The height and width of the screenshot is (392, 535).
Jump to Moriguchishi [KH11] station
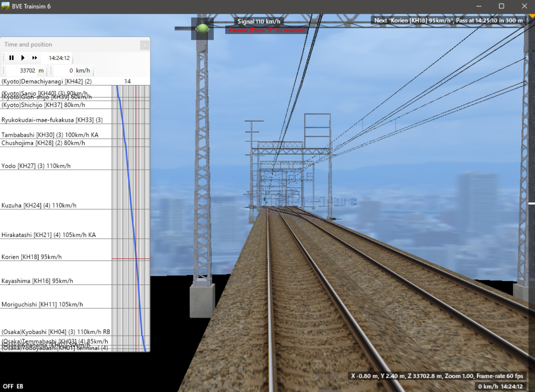[42, 304]
